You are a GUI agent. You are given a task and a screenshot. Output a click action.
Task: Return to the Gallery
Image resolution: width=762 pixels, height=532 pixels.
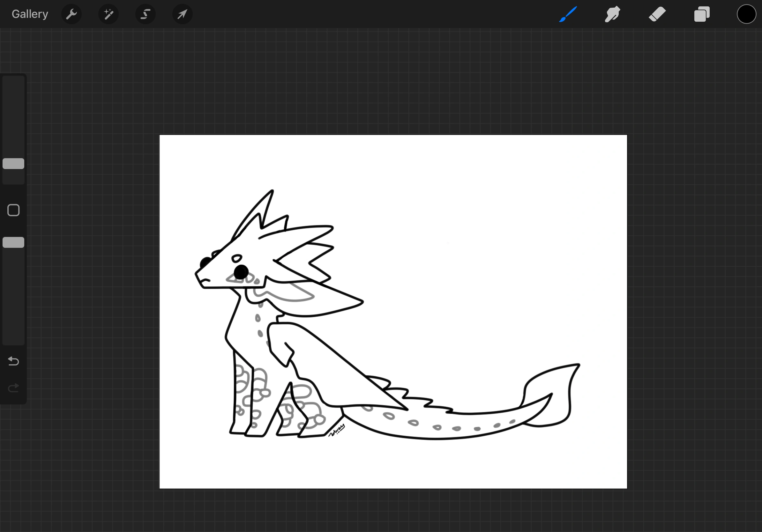click(30, 14)
